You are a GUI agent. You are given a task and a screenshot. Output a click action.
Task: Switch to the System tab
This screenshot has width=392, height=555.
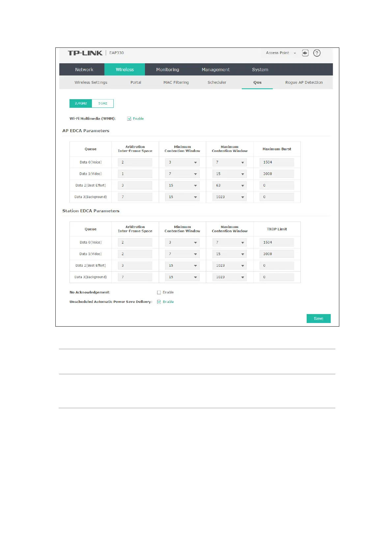coord(260,70)
